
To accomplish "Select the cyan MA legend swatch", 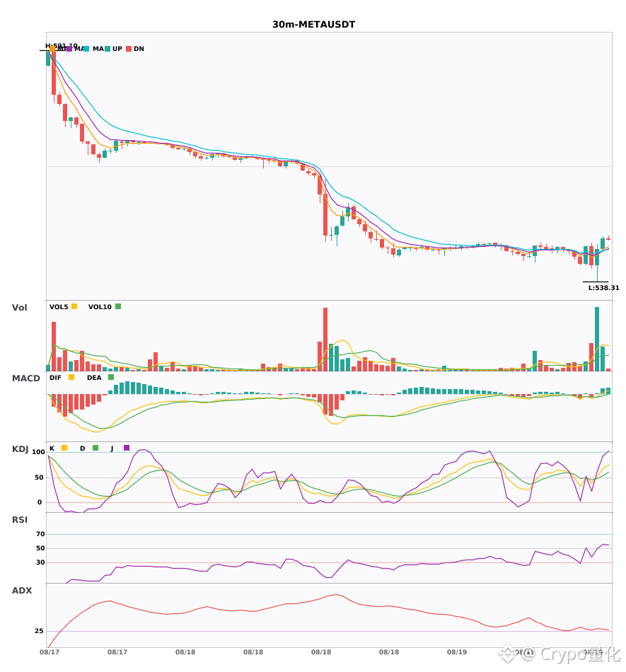I will coord(86,49).
